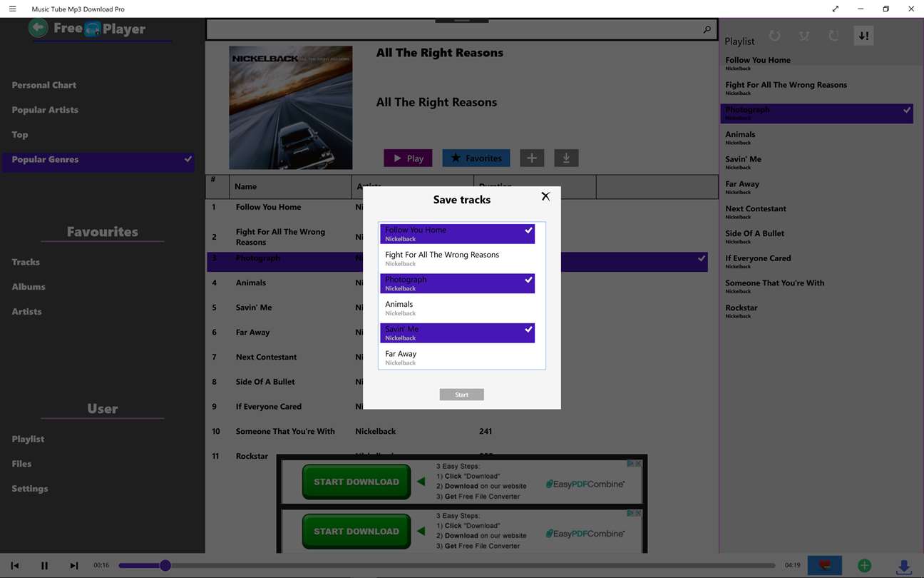Toggle the shuffle icon in the Playlist header
This screenshot has height=578, width=924.
click(804, 36)
